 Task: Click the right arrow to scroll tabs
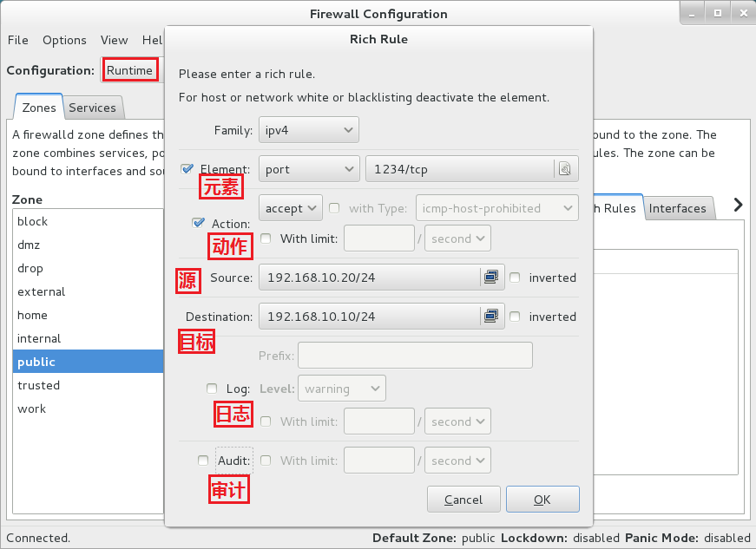click(x=739, y=205)
